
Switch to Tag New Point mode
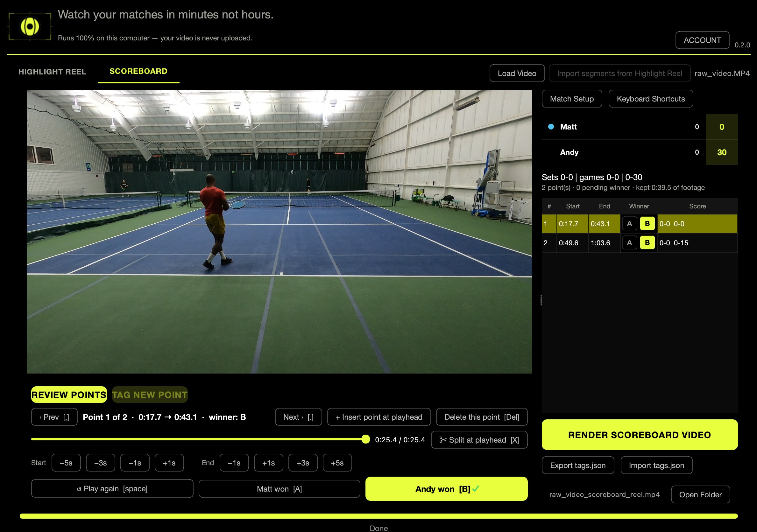pyautogui.click(x=150, y=395)
